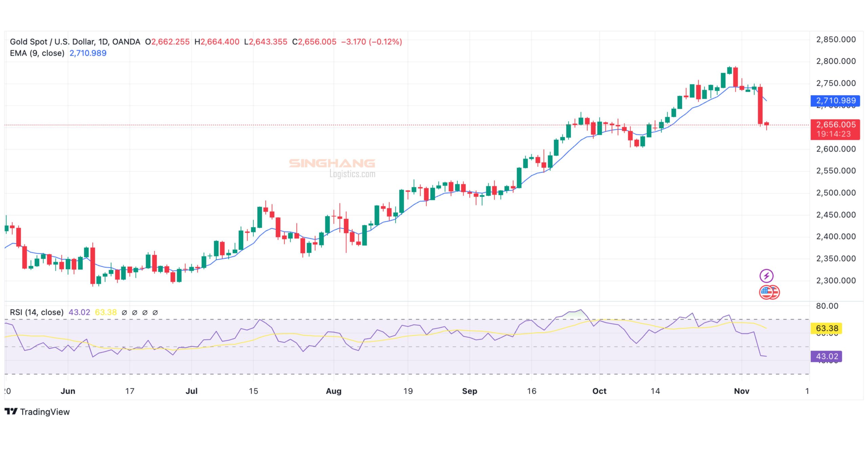Image resolution: width=868 pixels, height=453 pixels.
Task: Click the 14 date label after Oct
Action: coord(655,391)
